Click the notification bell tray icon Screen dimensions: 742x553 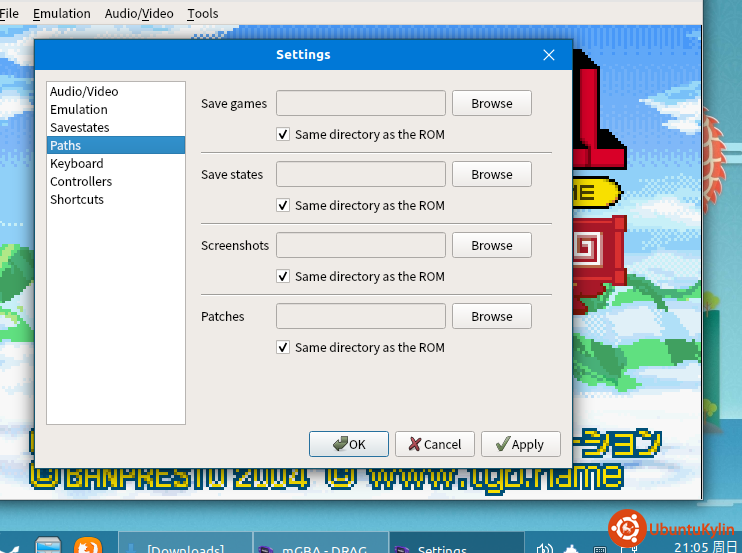click(x=572, y=549)
